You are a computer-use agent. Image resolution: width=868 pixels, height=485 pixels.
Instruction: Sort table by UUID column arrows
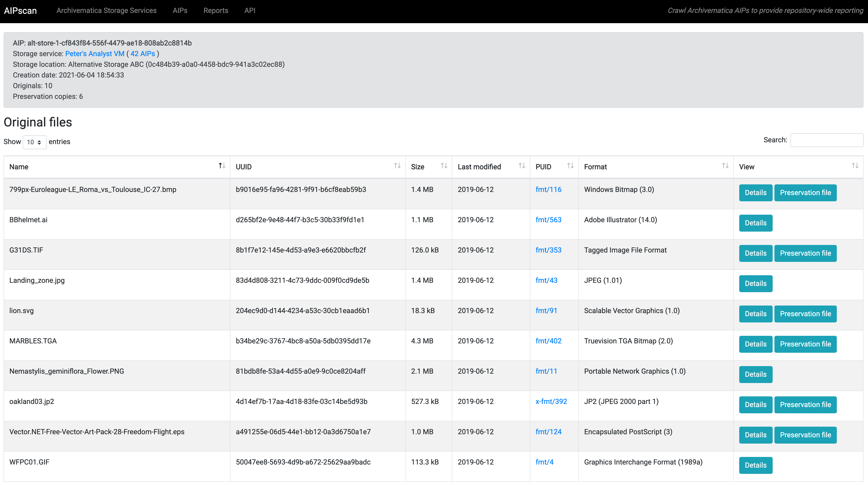coord(397,166)
